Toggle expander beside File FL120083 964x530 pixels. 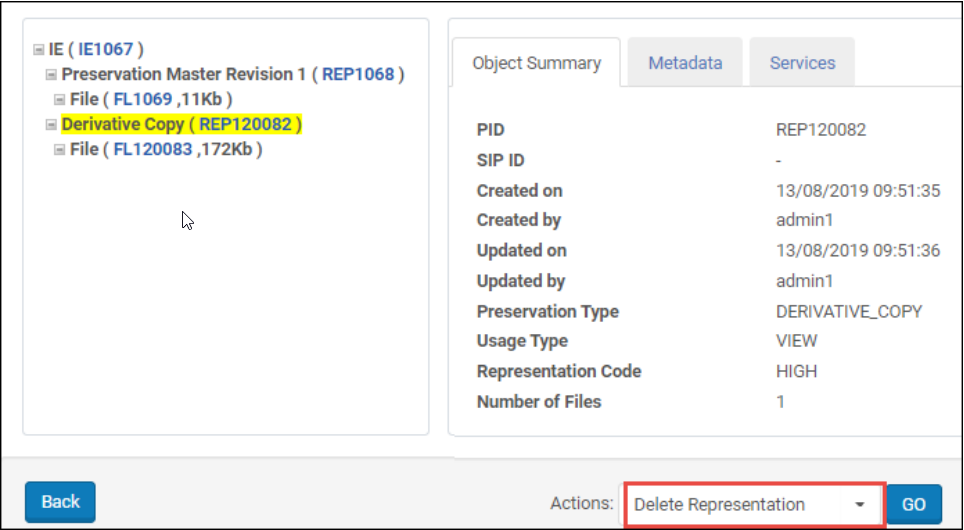pyautogui.click(x=59, y=150)
